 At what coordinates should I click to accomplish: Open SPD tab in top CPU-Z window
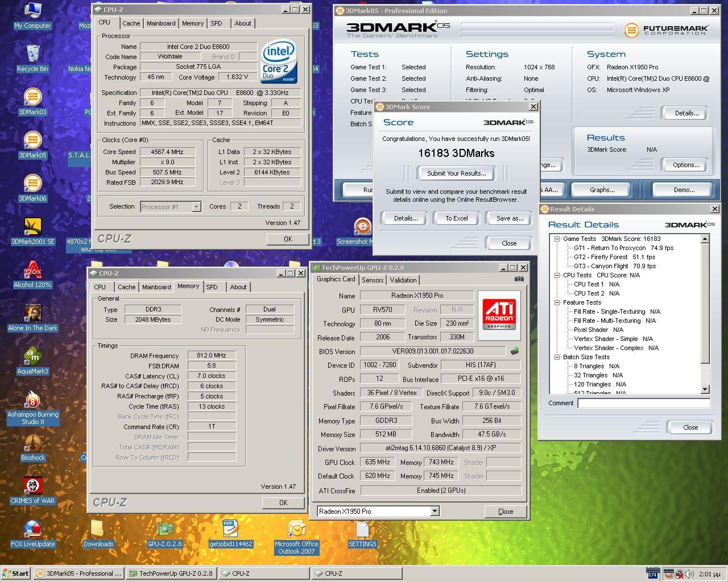coord(216,23)
